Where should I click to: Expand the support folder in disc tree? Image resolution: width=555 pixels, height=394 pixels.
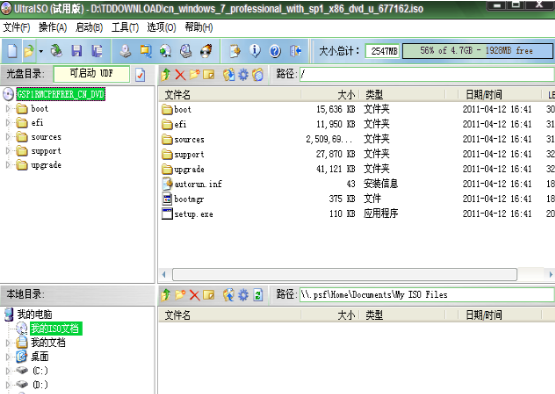(x=7, y=151)
